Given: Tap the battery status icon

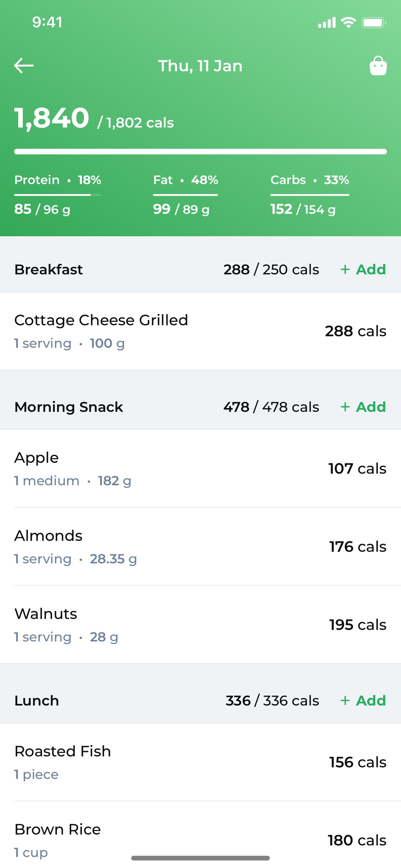Looking at the screenshot, I should coord(374,23).
